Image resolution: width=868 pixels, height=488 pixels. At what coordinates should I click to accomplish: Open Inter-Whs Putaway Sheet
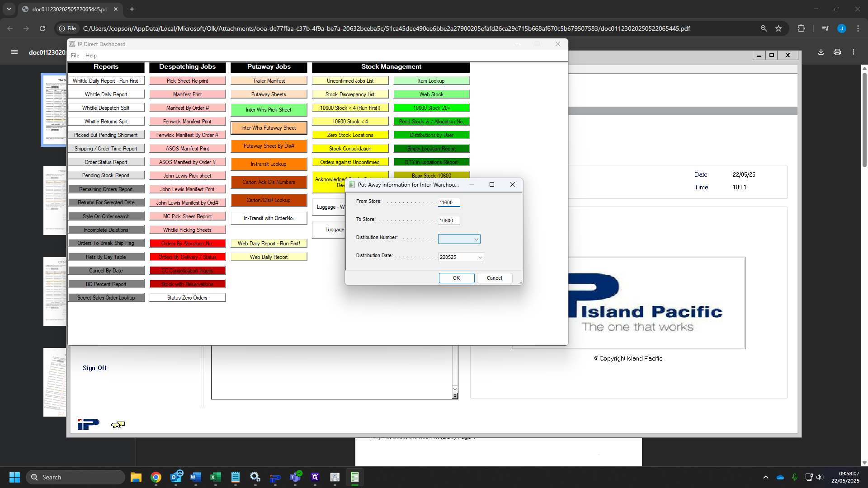tap(269, 128)
